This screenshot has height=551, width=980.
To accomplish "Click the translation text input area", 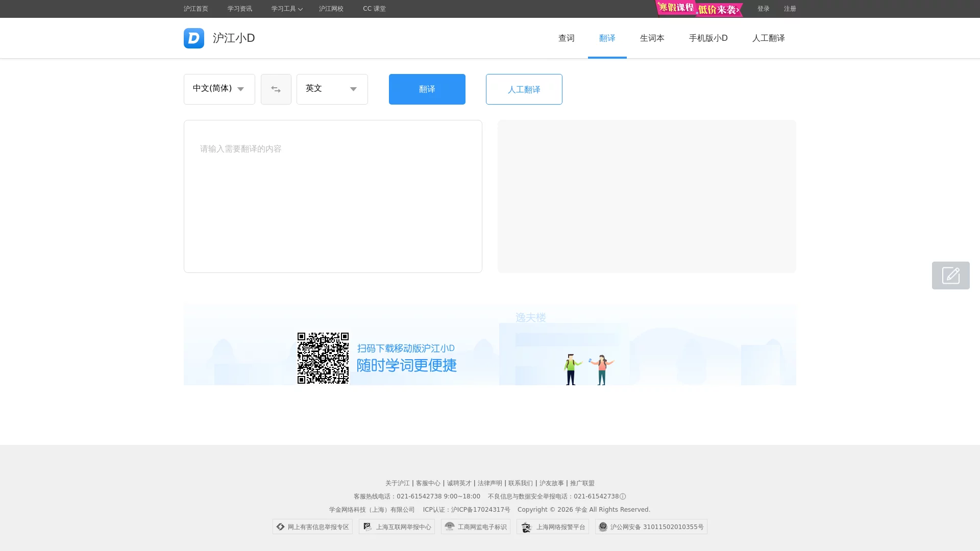I will point(332,196).
